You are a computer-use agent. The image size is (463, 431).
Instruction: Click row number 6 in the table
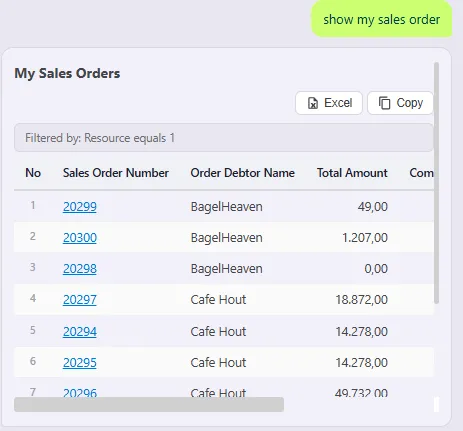(33, 361)
